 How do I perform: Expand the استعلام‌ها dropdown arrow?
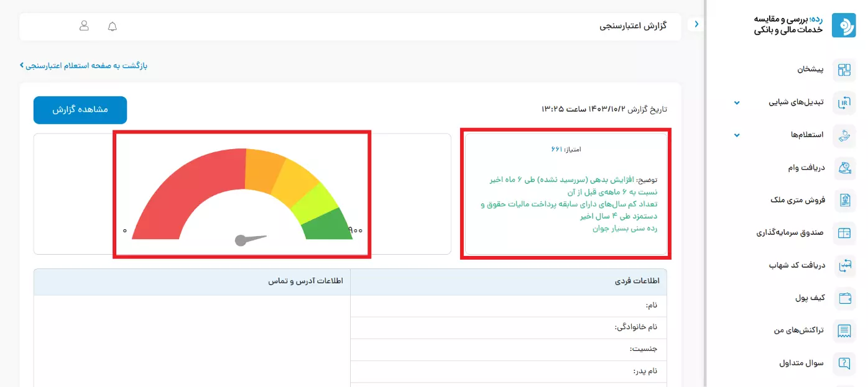coord(737,135)
